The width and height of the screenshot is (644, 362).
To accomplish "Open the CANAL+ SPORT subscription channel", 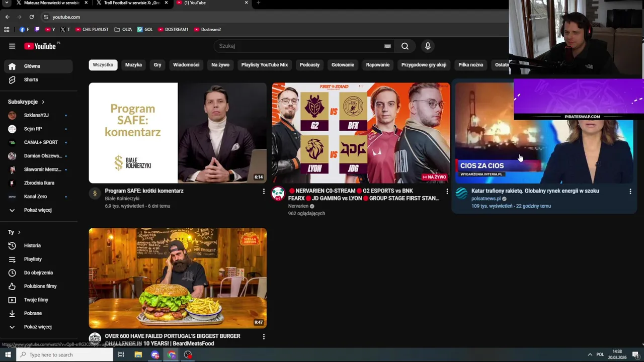I will click(x=38, y=143).
